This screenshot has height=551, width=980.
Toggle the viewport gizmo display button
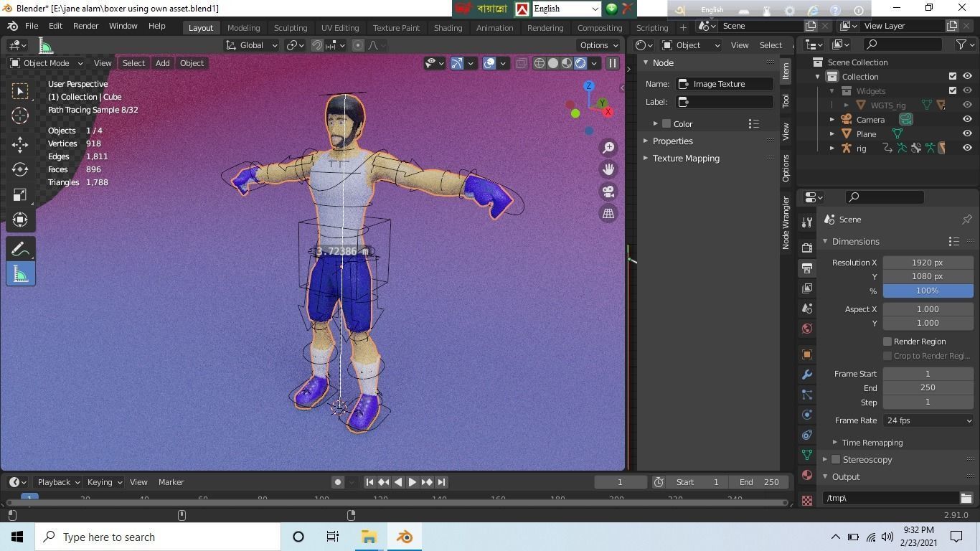point(457,63)
